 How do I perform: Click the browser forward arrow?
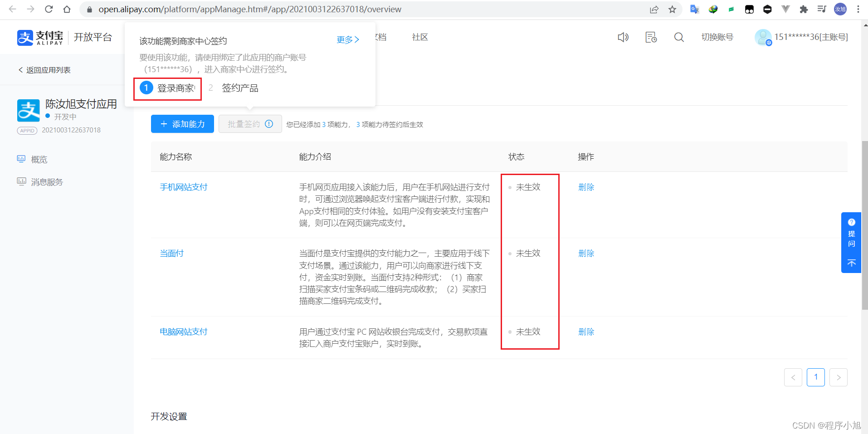pyautogui.click(x=30, y=9)
